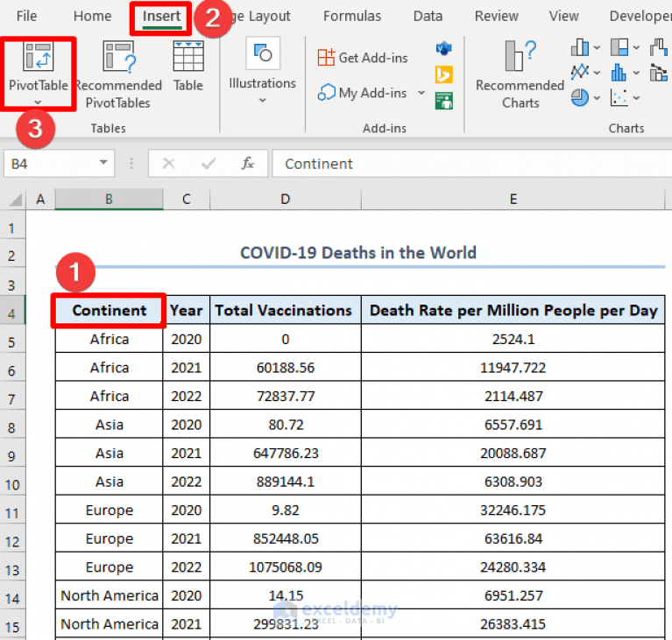Insert pie or doughnut chart icon
The image size is (672, 640).
(x=580, y=98)
